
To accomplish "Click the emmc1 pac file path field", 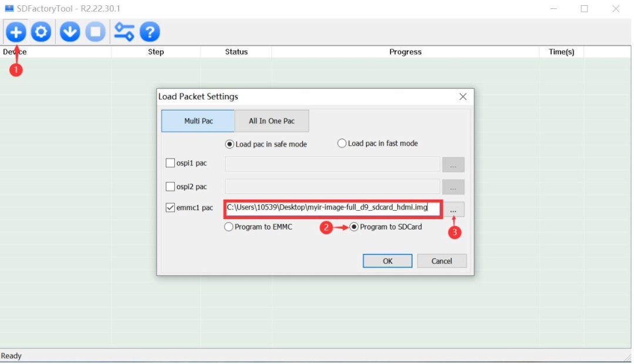I will pyautogui.click(x=332, y=208).
